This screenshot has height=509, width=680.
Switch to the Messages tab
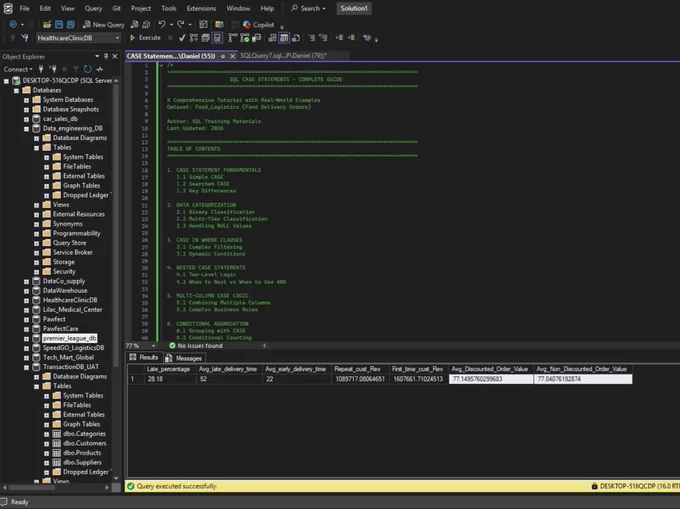[x=184, y=358]
